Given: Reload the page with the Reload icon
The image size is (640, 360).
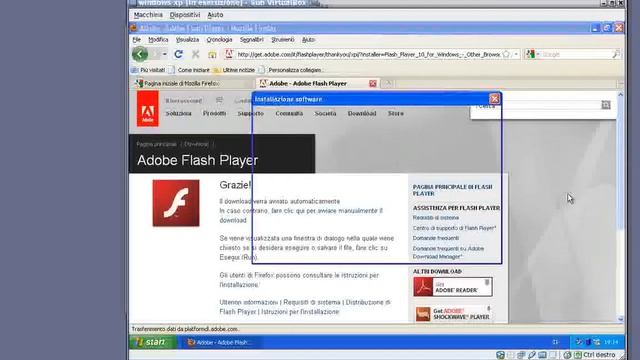Looking at the screenshot, I should tap(178, 54).
